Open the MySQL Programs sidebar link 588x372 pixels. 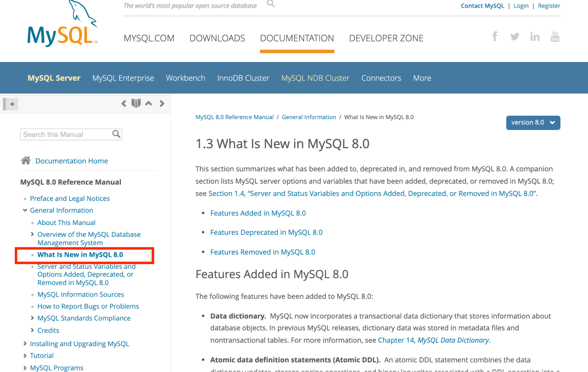point(56,368)
